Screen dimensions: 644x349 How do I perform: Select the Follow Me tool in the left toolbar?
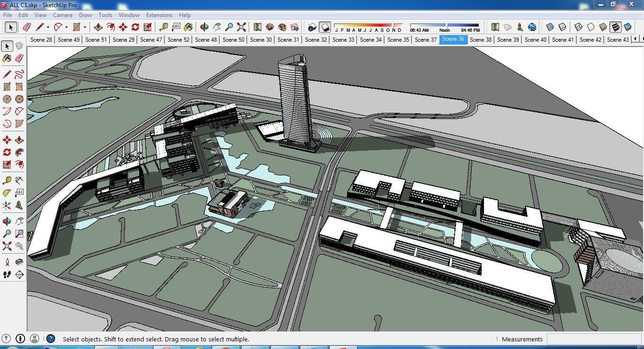tap(19, 152)
